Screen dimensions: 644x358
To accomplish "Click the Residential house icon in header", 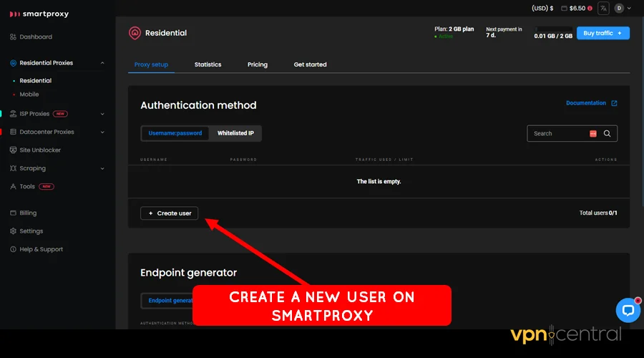I will 135,33.
